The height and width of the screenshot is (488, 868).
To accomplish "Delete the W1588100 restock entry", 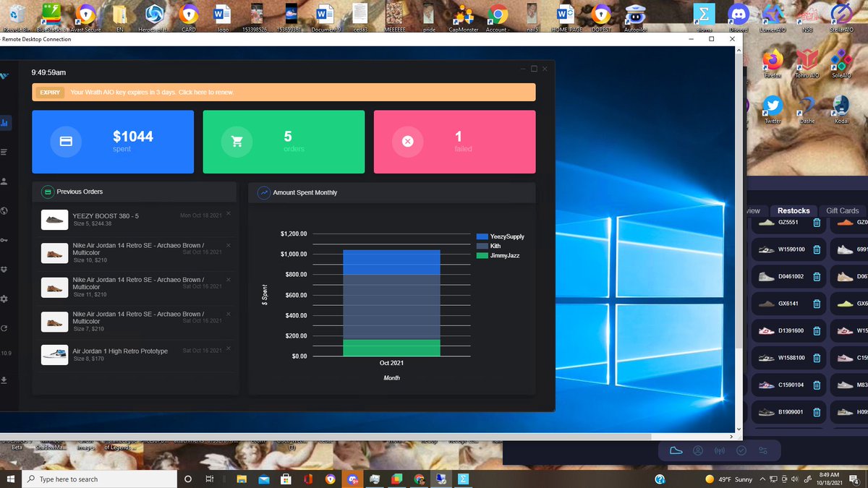I will 817,358.
